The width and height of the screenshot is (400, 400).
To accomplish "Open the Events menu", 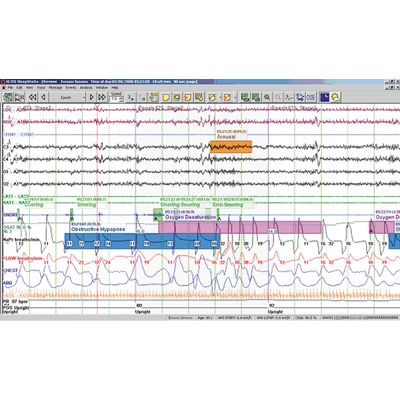I will coord(71,87).
